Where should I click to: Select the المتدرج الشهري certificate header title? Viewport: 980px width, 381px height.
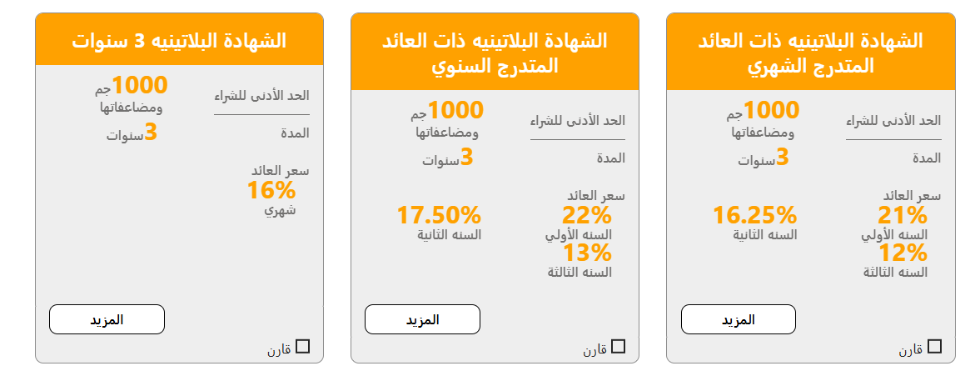(811, 53)
